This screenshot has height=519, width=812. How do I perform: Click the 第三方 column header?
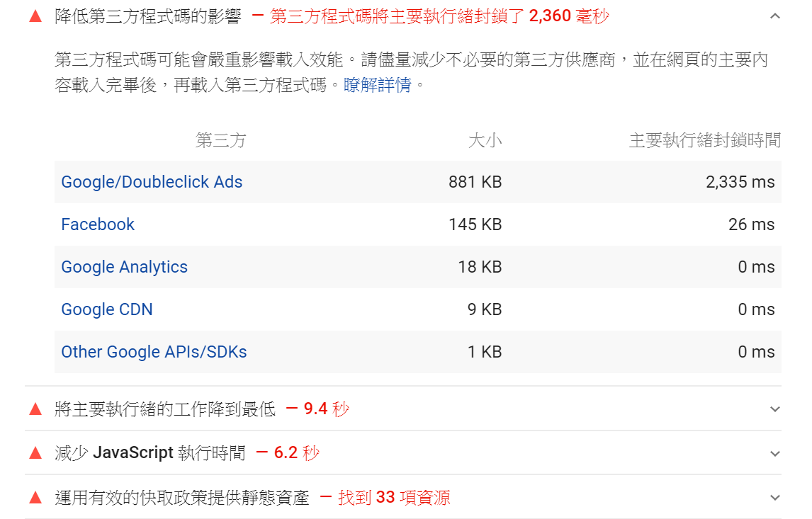220,140
